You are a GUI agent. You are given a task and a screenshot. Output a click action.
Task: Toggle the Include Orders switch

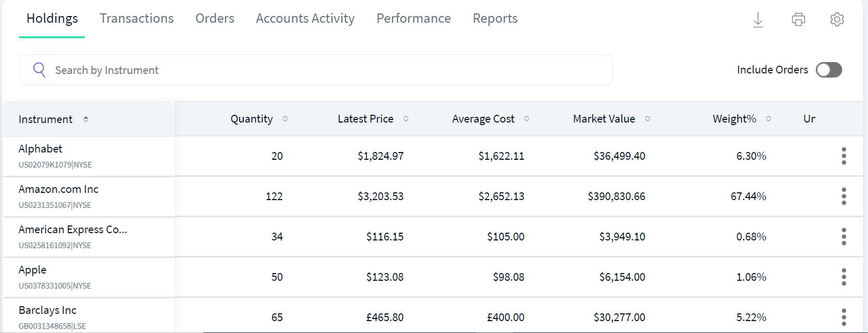coord(829,70)
